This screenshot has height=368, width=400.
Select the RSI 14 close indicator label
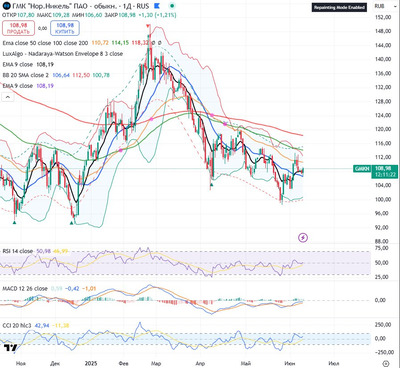[x=18, y=251]
